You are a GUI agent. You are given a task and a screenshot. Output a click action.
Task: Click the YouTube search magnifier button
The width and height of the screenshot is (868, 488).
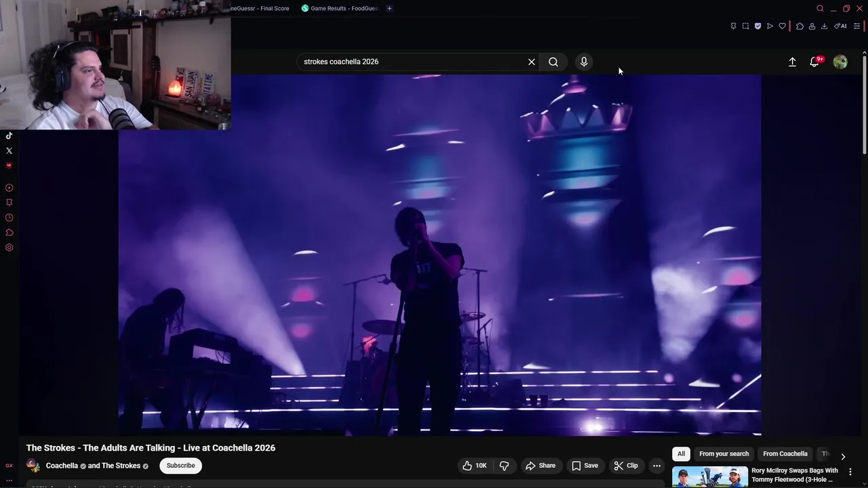553,62
